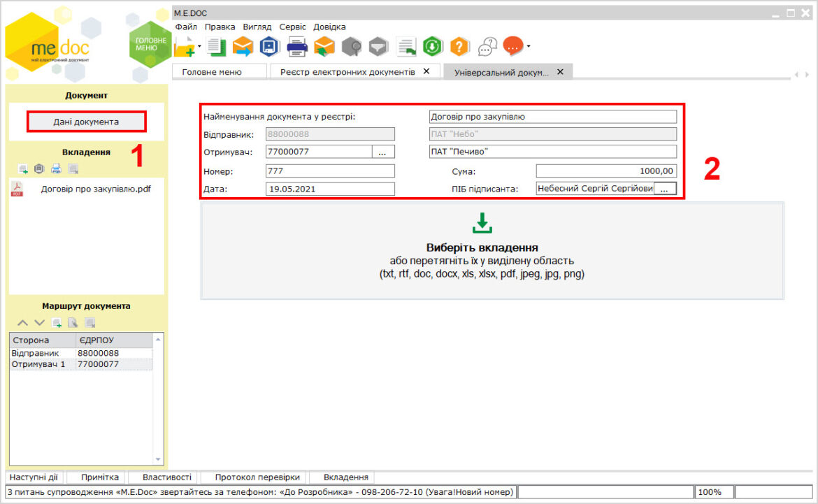Viewport: 818px width, 504px height.
Task: Click edit route party icon under Маршрут документа
Action: [x=73, y=323]
